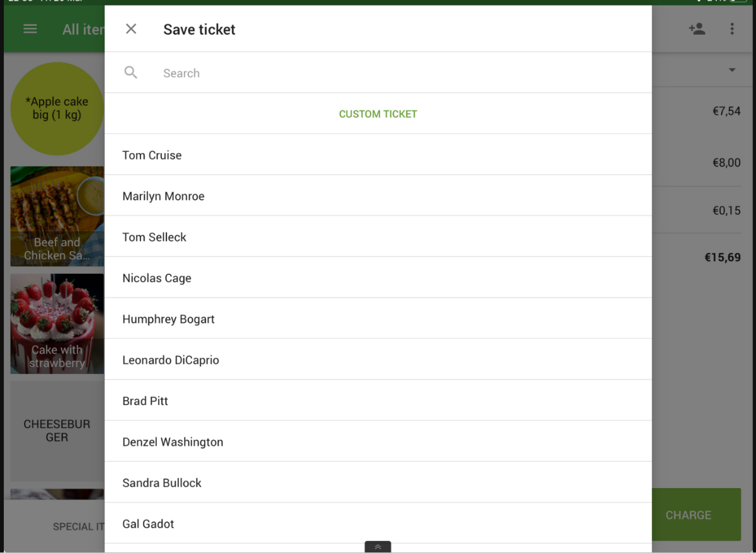
Task: Click the ticket Search field
Action: coord(378,73)
